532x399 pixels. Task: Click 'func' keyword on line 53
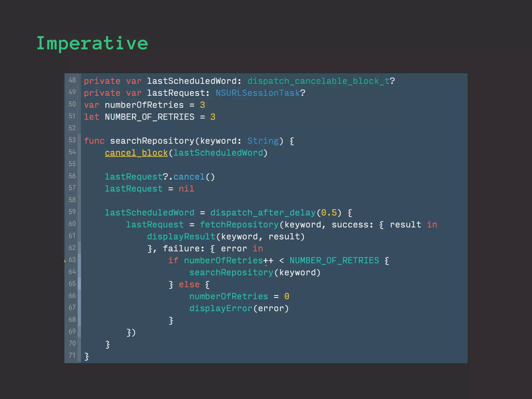(94, 141)
